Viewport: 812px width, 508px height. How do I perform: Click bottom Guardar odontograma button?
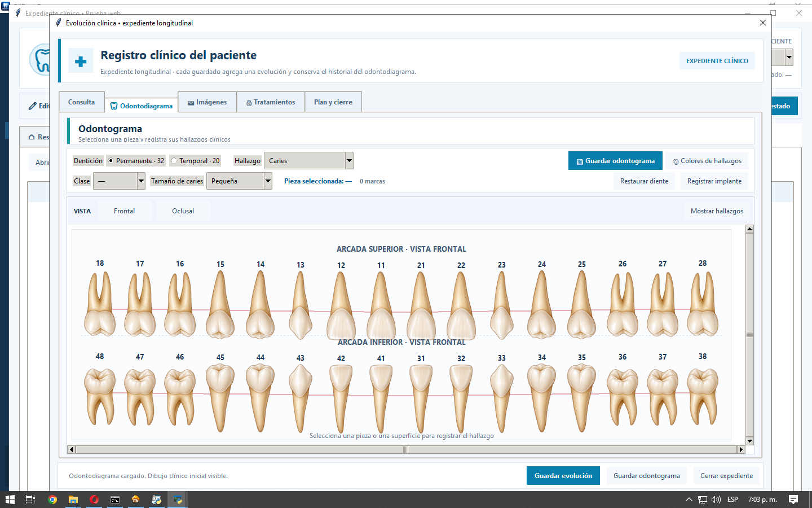click(647, 476)
